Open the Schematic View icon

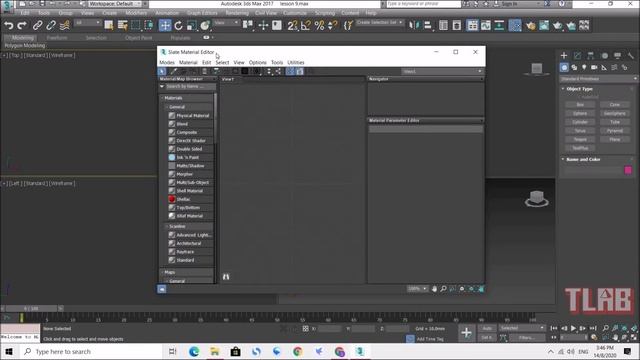pyautogui.click(x=499, y=25)
